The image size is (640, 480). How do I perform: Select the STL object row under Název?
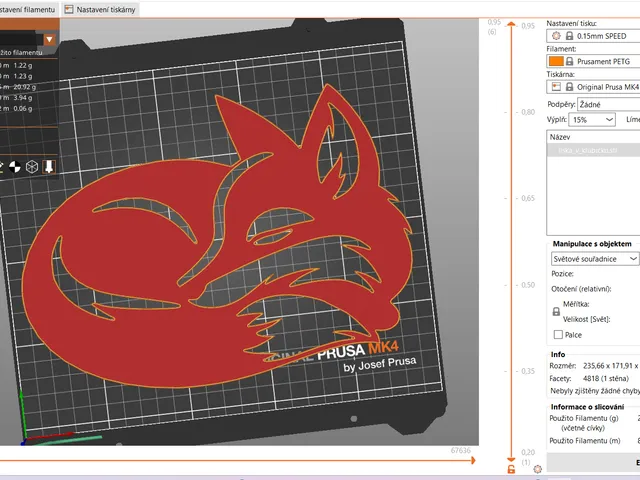[593, 150]
